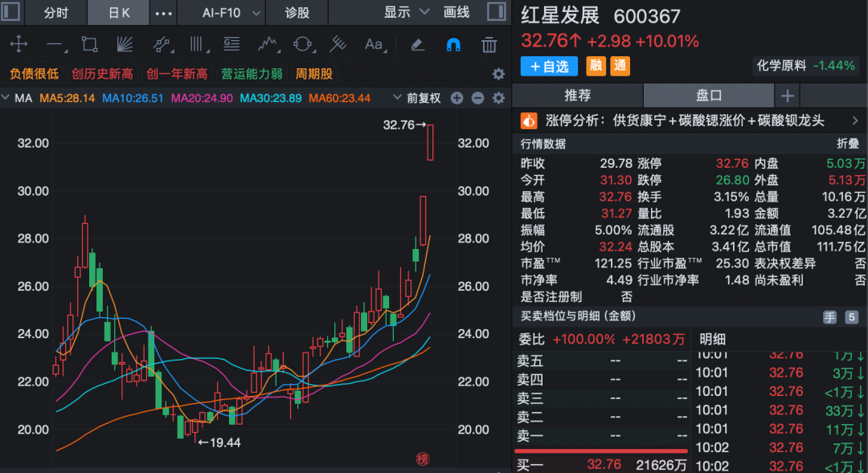This screenshot has height=473, width=868.
Task: Click the stock code 600367
Action: (646, 17)
